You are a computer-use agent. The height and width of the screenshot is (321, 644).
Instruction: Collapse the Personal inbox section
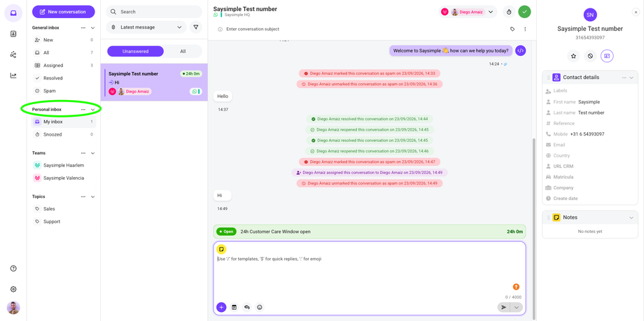point(93,110)
